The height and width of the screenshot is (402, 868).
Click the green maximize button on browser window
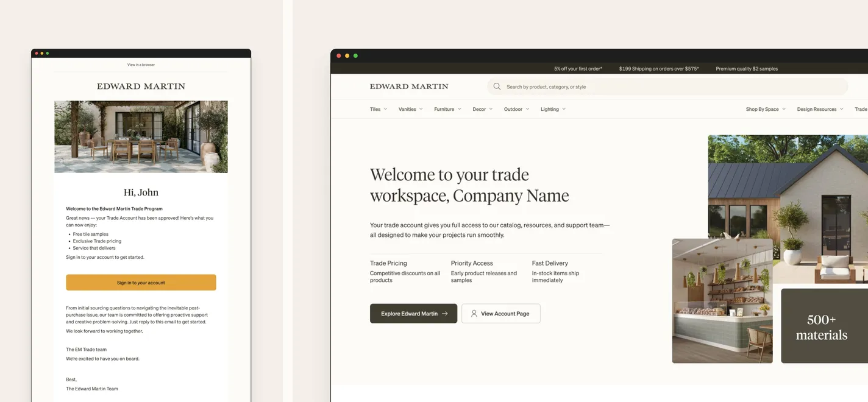point(356,56)
